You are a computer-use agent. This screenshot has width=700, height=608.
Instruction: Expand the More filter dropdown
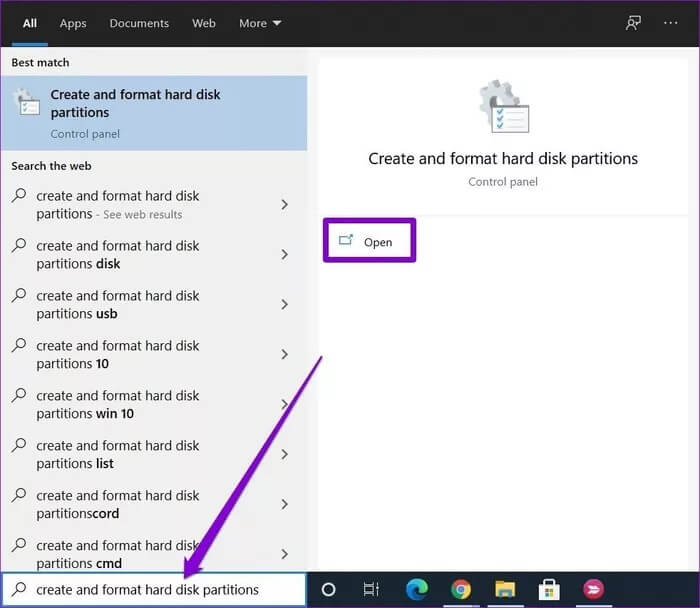[260, 23]
